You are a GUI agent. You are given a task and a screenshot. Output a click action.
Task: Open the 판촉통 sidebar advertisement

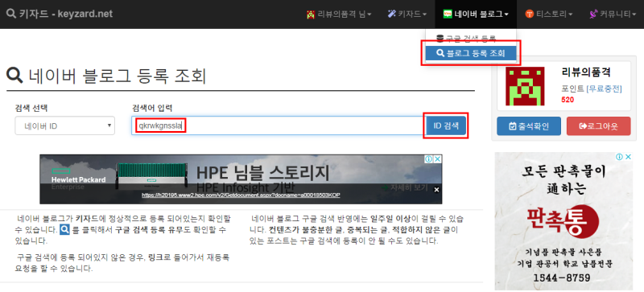[564, 222]
